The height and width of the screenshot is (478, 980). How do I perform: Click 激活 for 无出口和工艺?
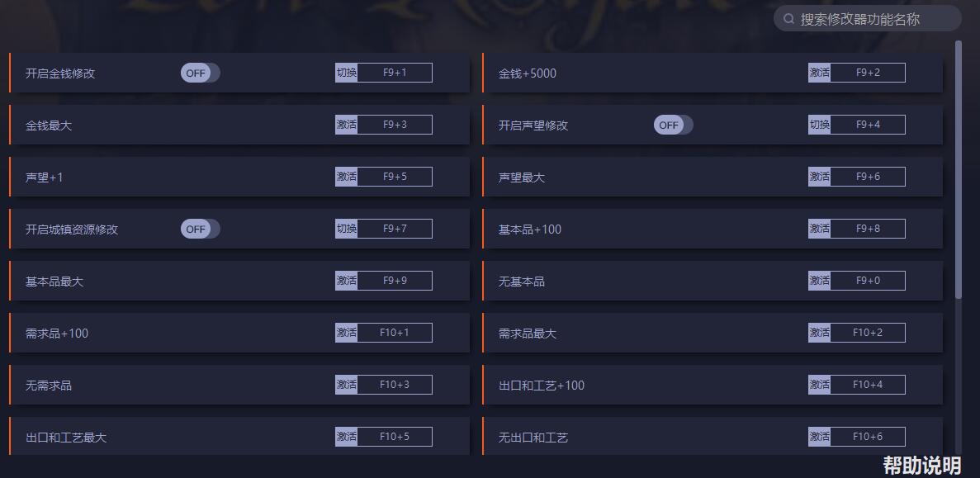[820, 437]
